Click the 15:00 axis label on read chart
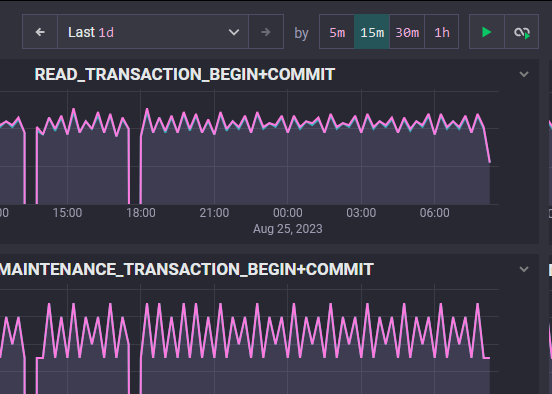 click(67, 213)
